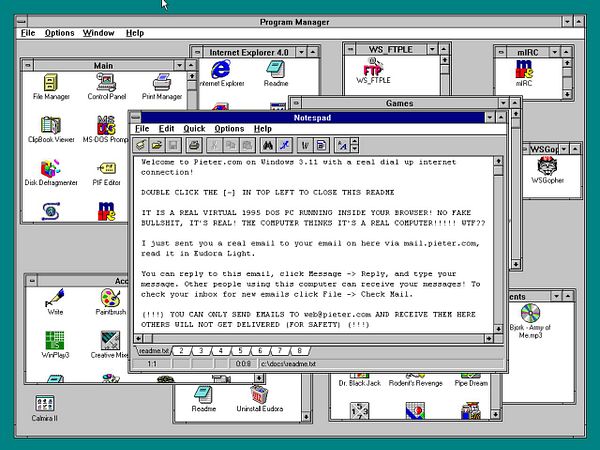This screenshot has width=600, height=450.
Task: Click the Notespad horizontal scroll left arrow
Action: pyautogui.click(x=138, y=338)
